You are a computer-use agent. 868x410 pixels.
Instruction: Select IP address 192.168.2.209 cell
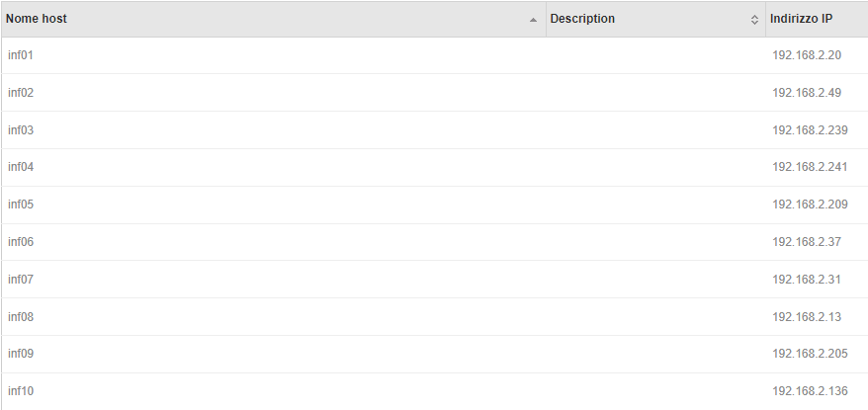click(810, 205)
